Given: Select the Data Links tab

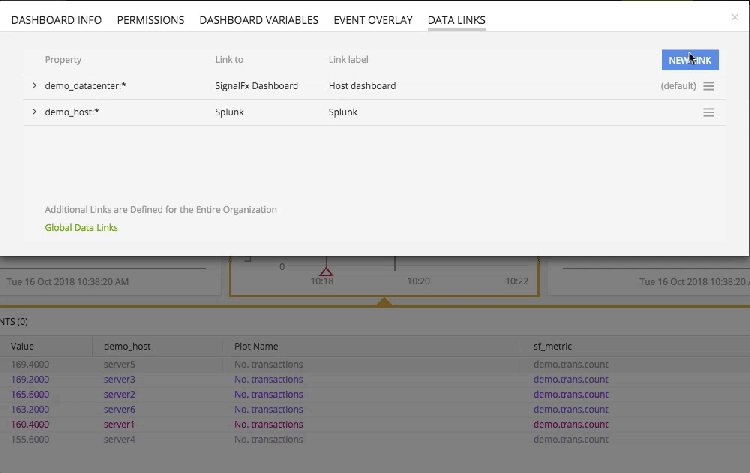Looking at the screenshot, I should click(456, 20).
